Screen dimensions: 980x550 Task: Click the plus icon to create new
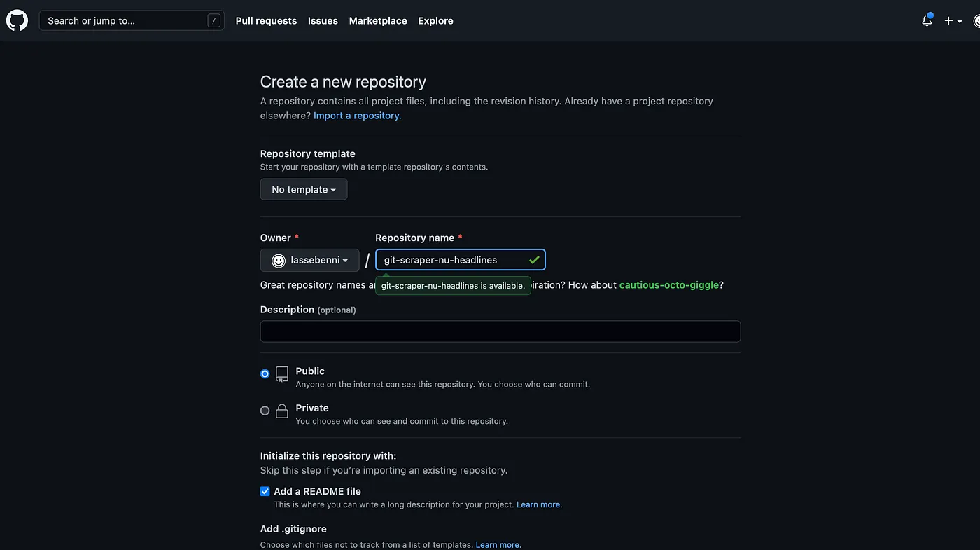[x=948, y=21]
